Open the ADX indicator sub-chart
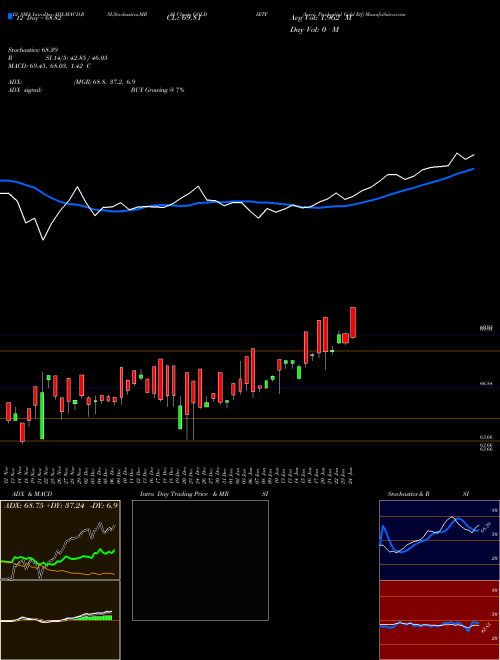The image size is (500, 660). coord(60,540)
